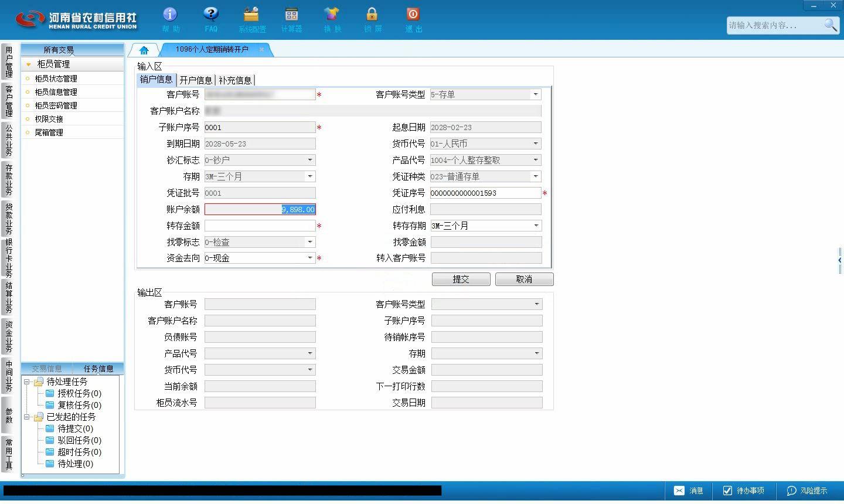Open 风险提示 risk alerts
This screenshot has width=844, height=504.
[807, 491]
